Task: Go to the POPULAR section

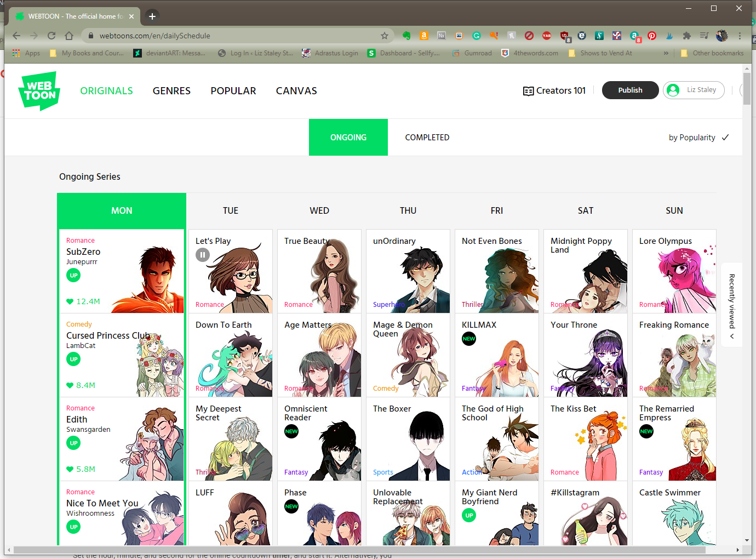Action: [233, 91]
